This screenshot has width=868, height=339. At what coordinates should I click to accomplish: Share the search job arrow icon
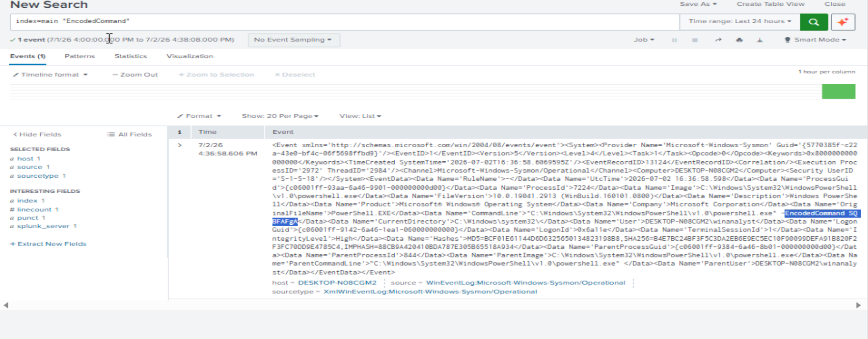[x=718, y=40]
